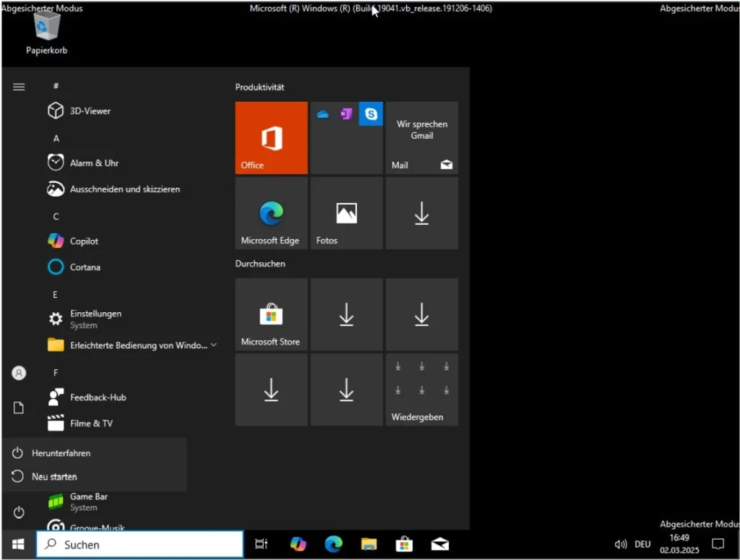
Task: Click letter E header in app list
Action: pyautogui.click(x=55, y=295)
